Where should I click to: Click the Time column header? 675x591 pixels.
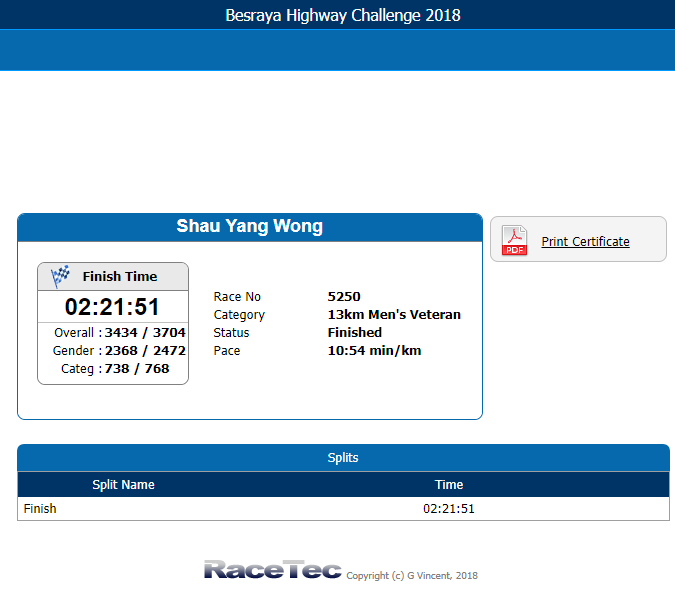point(449,485)
